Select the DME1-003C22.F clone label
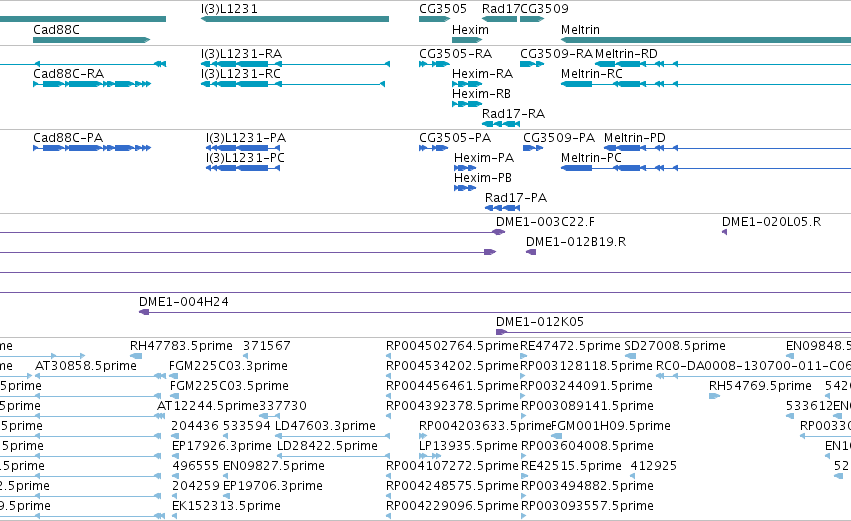 click(x=545, y=222)
